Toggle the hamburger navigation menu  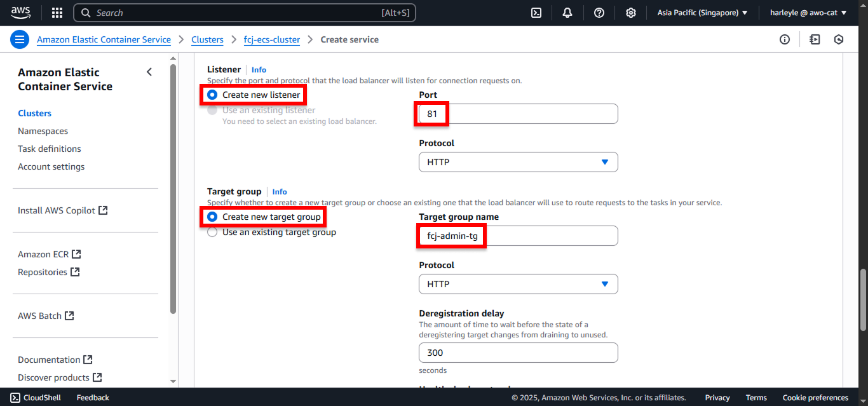tap(20, 39)
